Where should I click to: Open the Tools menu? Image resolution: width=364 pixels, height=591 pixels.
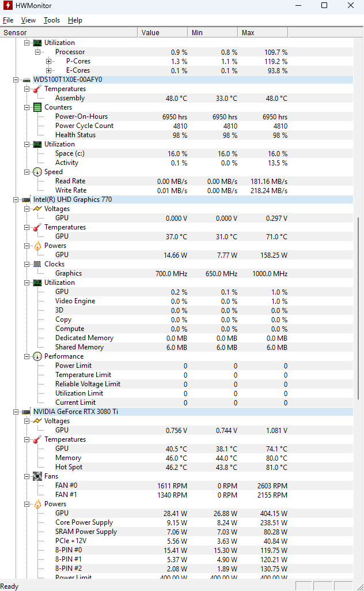coord(52,20)
